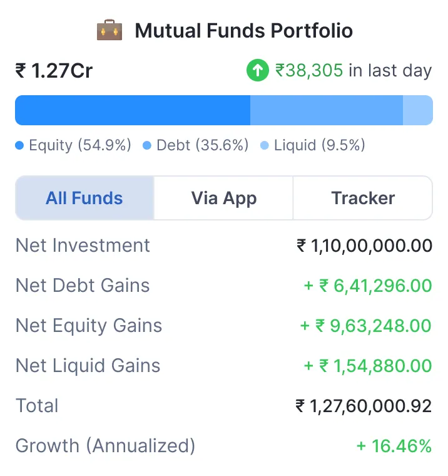Click the Mutual Funds Portfolio heading
448x476 pixels.
[243, 30]
